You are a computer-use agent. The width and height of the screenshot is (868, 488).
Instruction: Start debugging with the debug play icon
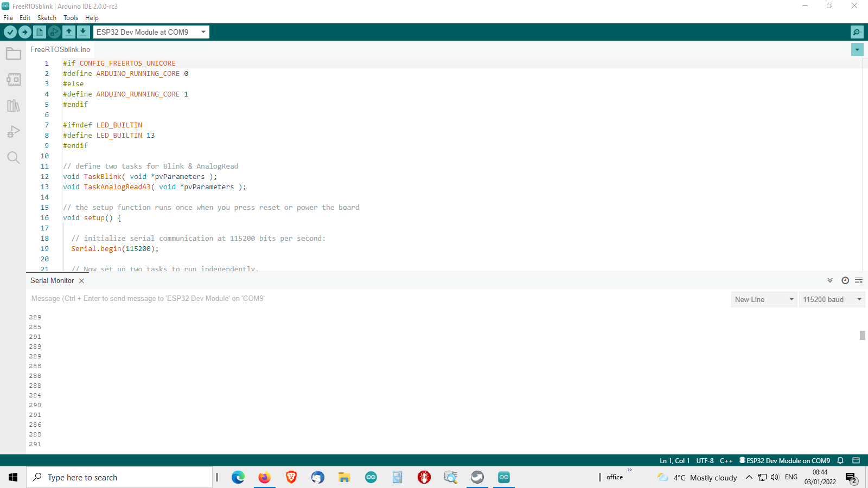coord(54,32)
